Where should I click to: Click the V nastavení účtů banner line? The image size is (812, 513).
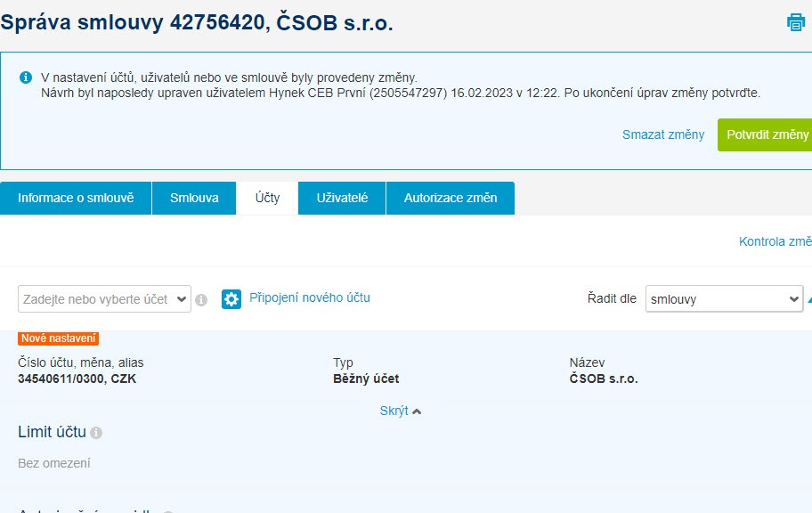[229, 77]
